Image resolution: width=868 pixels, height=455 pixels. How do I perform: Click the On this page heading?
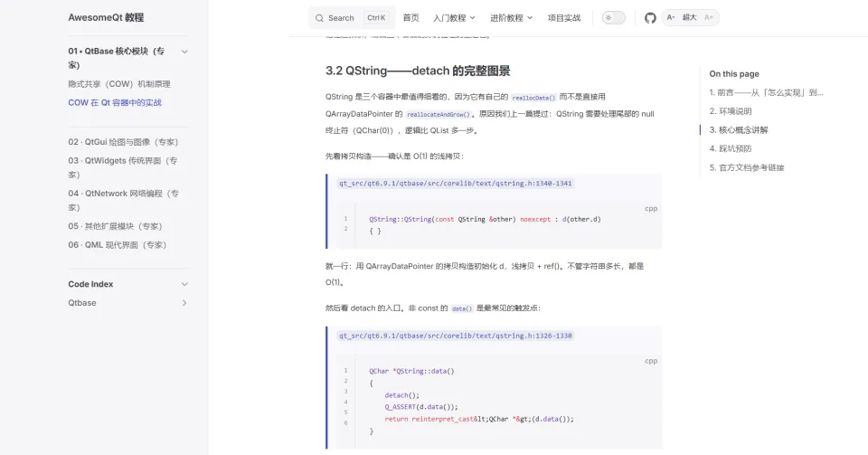(734, 73)
